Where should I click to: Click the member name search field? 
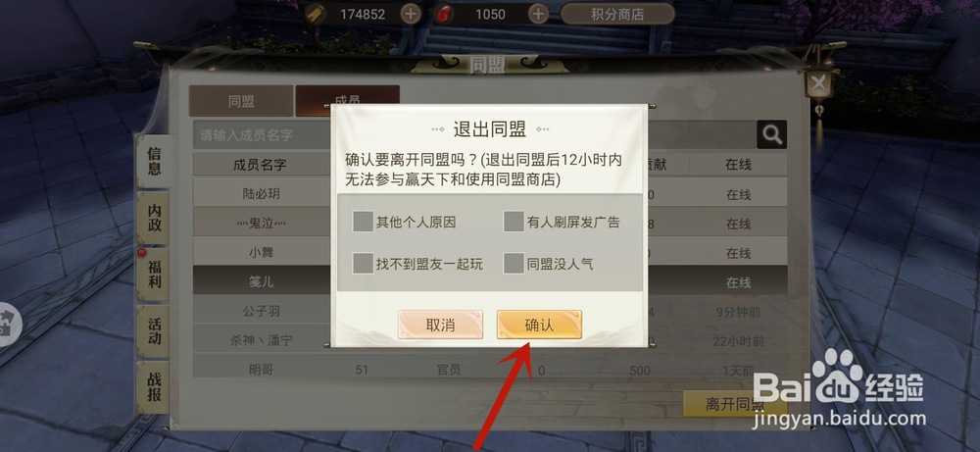click(263, 135)
